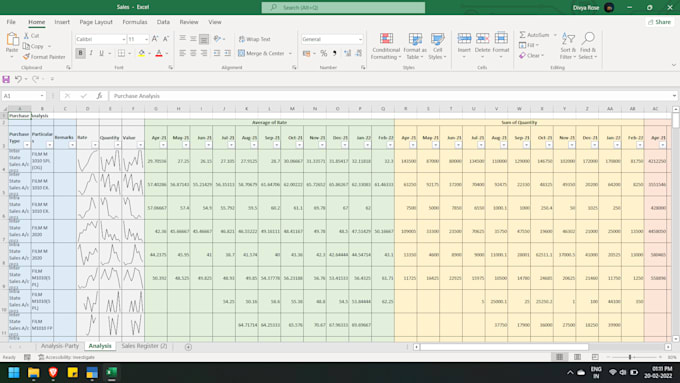This screenshot has width=680, height=383.
Task: Open the Name Box dropdown for A1
Action: pyautogui.click(x=42, y=96)
